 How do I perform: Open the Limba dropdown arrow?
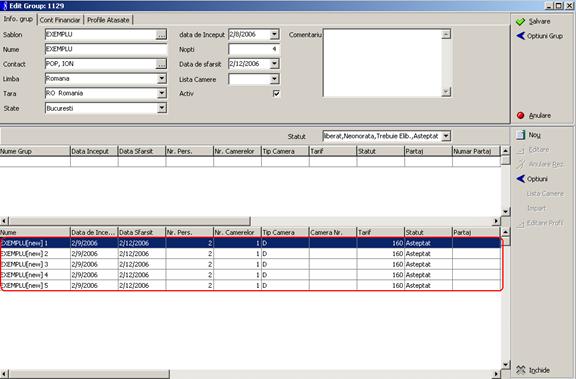(162, 78)
